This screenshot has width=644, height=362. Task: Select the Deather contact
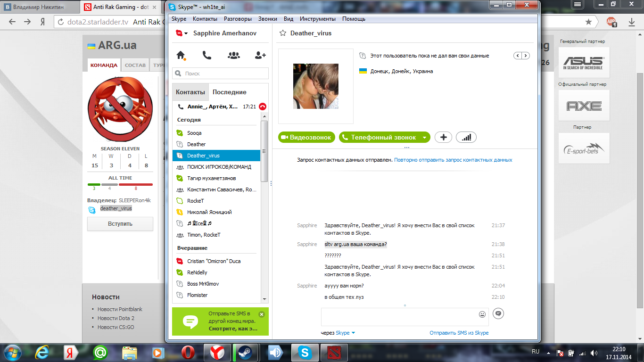click(x=216, y=144)
